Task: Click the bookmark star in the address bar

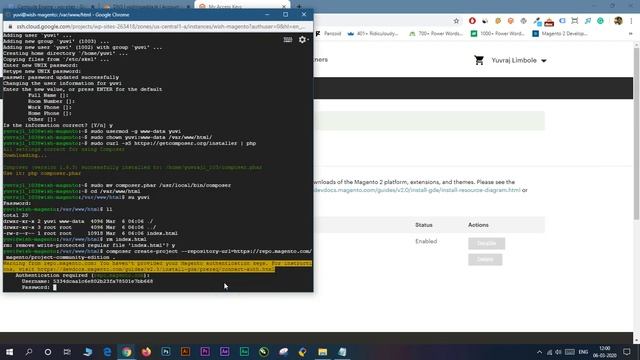Action: (456, 21)
